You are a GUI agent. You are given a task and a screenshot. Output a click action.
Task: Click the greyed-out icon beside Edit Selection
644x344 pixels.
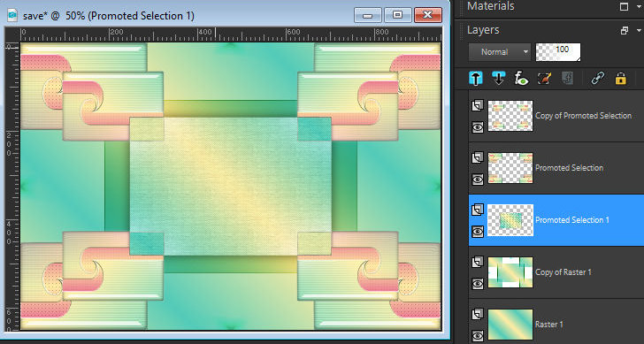pyautogui.click(x=567, y=78)
